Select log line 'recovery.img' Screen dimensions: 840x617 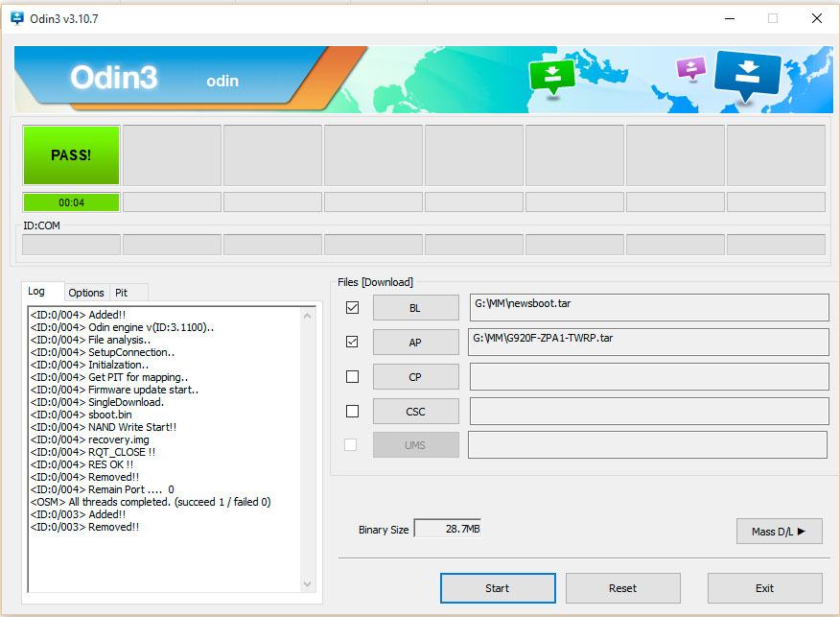tap(90, 439)
